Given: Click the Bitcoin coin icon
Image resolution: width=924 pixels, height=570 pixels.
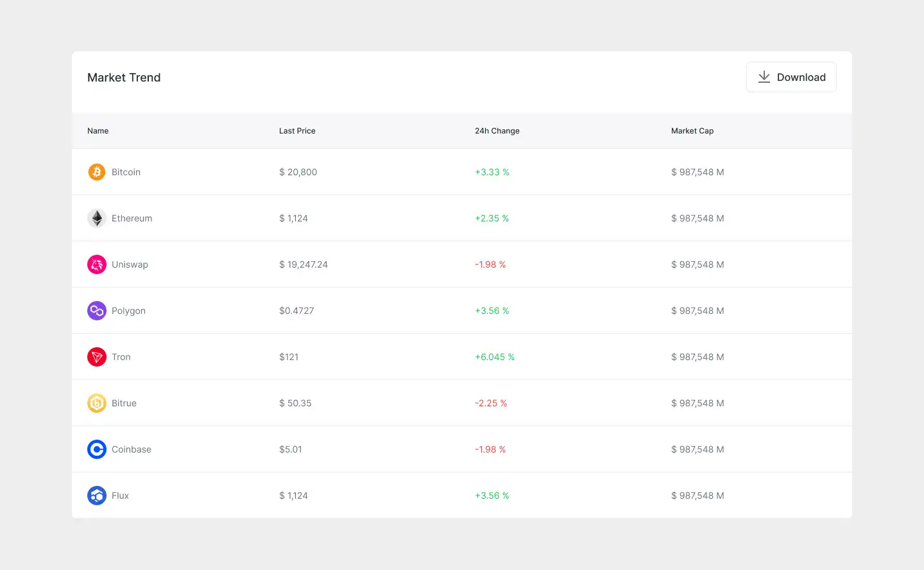Looking at the screenshot, I should pos(97,172).
